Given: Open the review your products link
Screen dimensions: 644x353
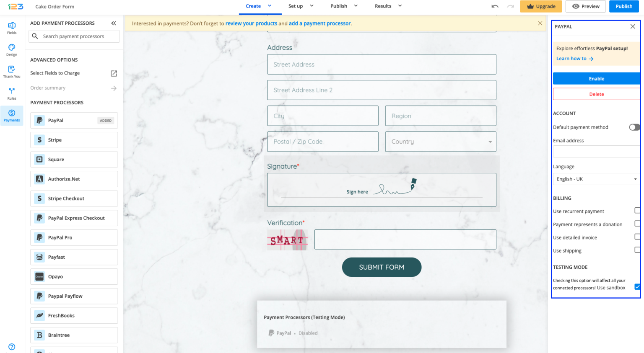Looking at the screenshot, I should [251, 23].
